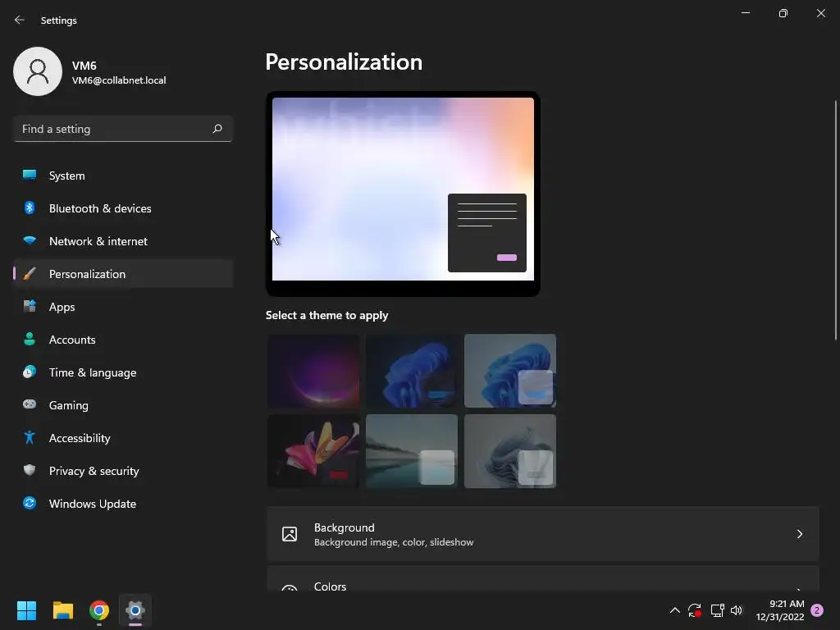Apply the lake landscape theme

pos(412,451)
